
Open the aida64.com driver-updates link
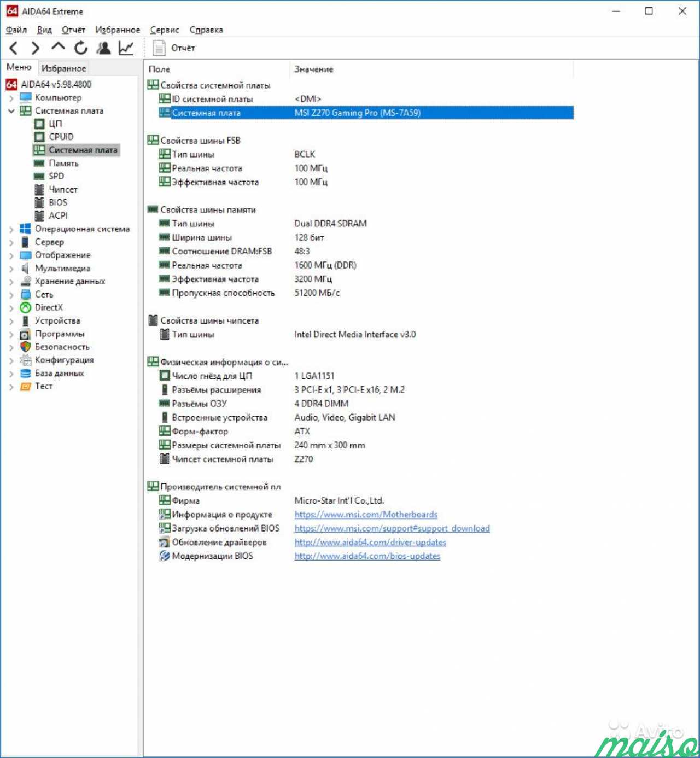[370, 542]
